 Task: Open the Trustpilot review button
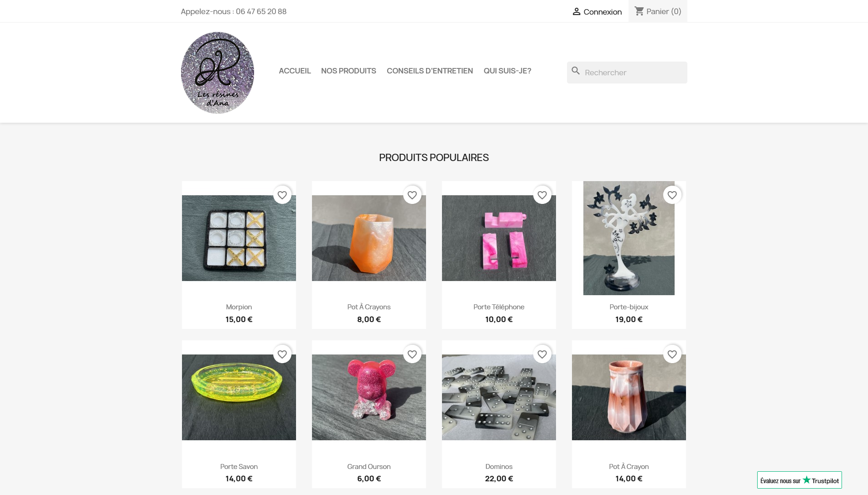point(800,480)
